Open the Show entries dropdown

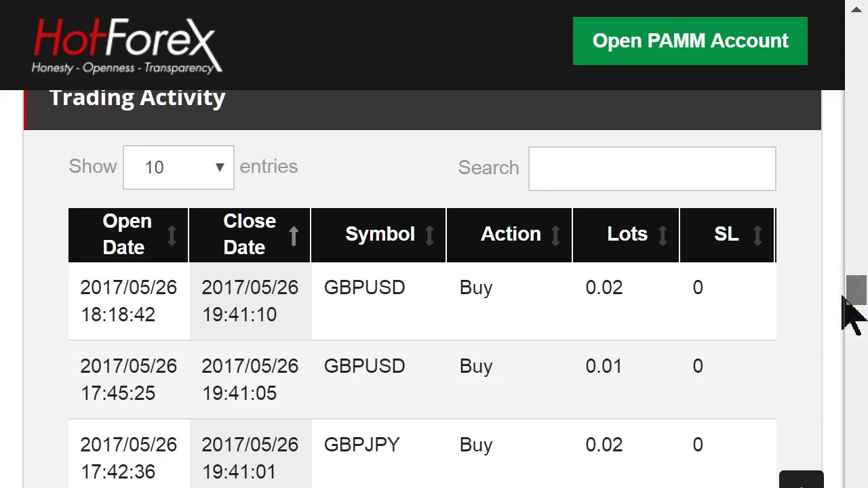point(178,167)
